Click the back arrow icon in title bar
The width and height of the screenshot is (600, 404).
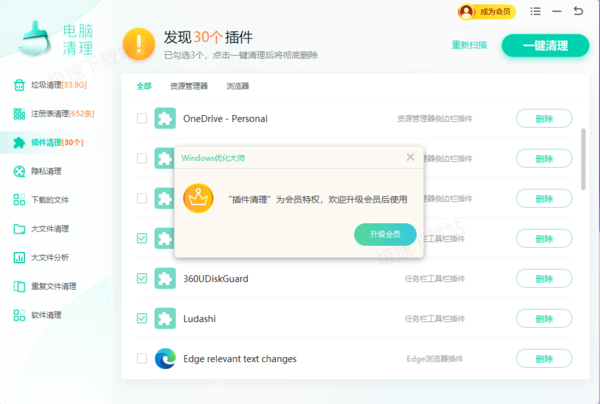point(578,11)
